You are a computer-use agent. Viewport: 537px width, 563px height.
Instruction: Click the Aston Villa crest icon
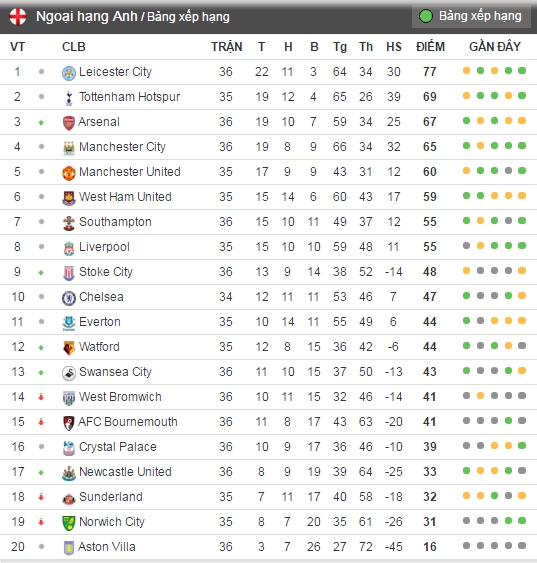click(x=69, y=548)
